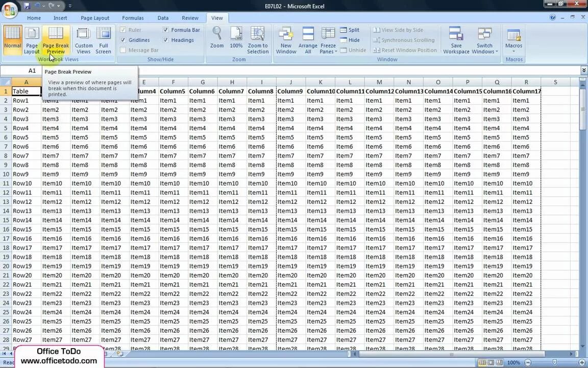Select the Column9 header cell
This screenshot has width=588, height=368.
(x=291, y=91)
